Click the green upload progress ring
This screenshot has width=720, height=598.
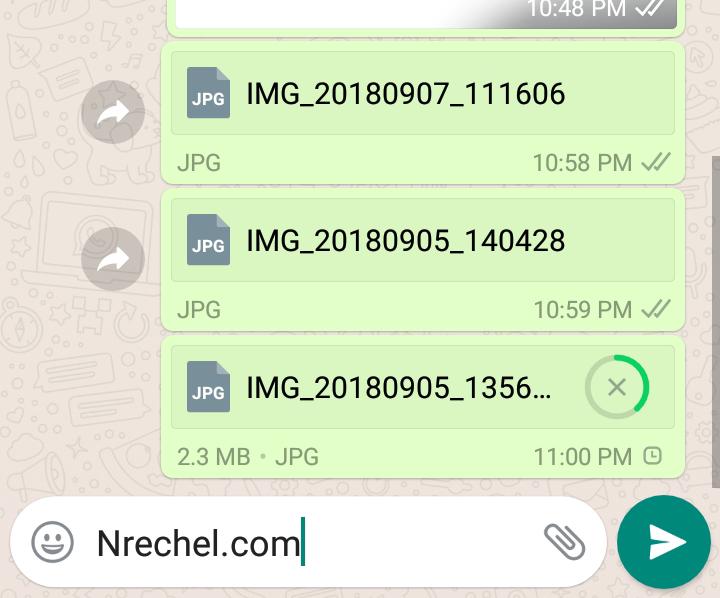pyautogui.click(x=617, y=387)
